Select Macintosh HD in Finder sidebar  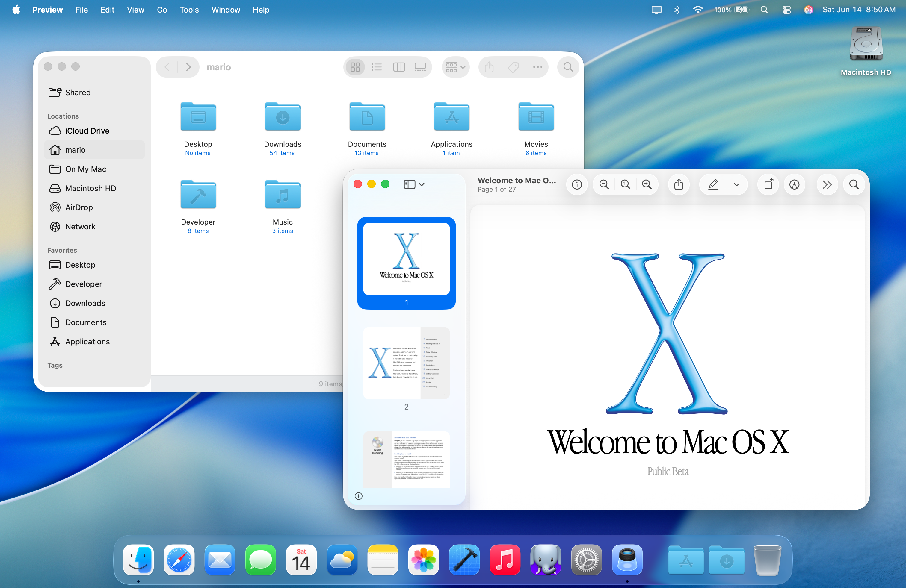point(94,188)
